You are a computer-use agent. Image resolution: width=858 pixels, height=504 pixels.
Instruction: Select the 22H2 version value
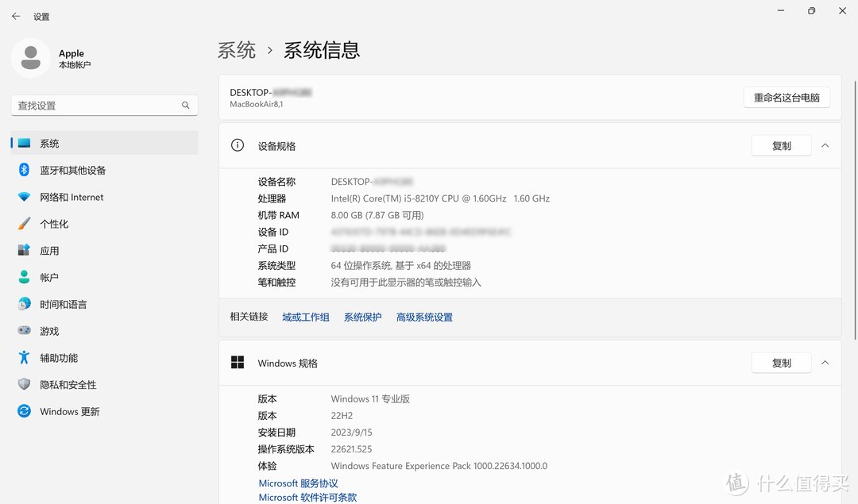point(342,416)
